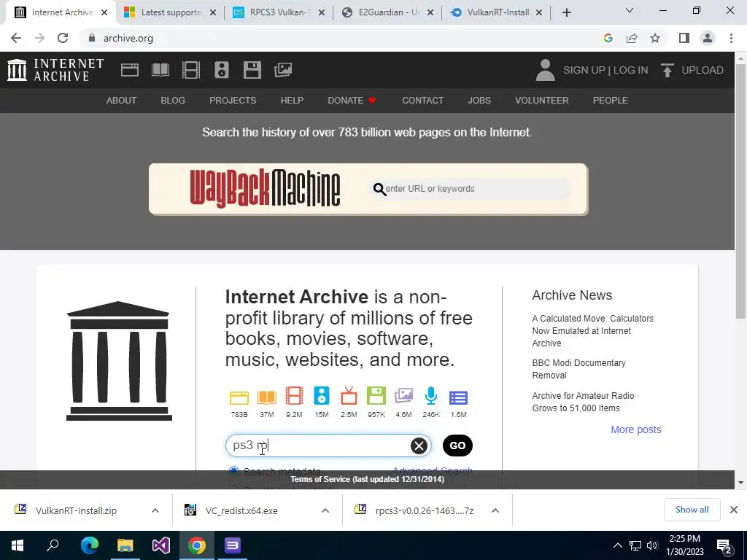Open the tab search dropdown arrow

pyautogui.click(x=630, y=10)
